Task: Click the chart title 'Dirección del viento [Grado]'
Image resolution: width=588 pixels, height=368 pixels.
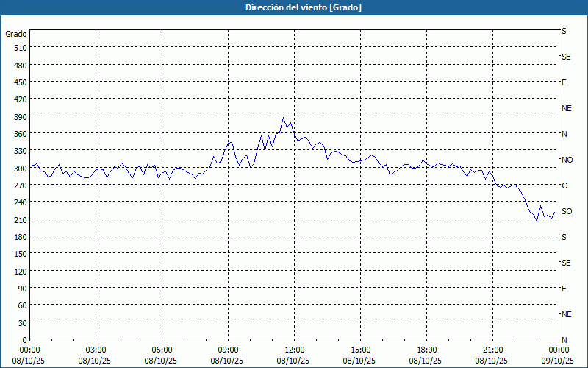Action: pyautogui.click(x=293, y=7)
